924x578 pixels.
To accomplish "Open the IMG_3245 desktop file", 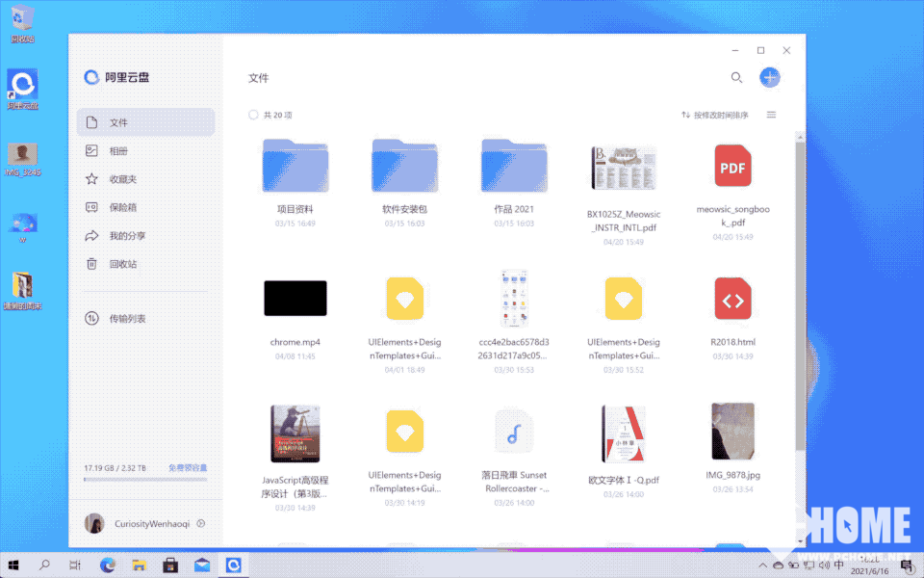I will point(22,159).
